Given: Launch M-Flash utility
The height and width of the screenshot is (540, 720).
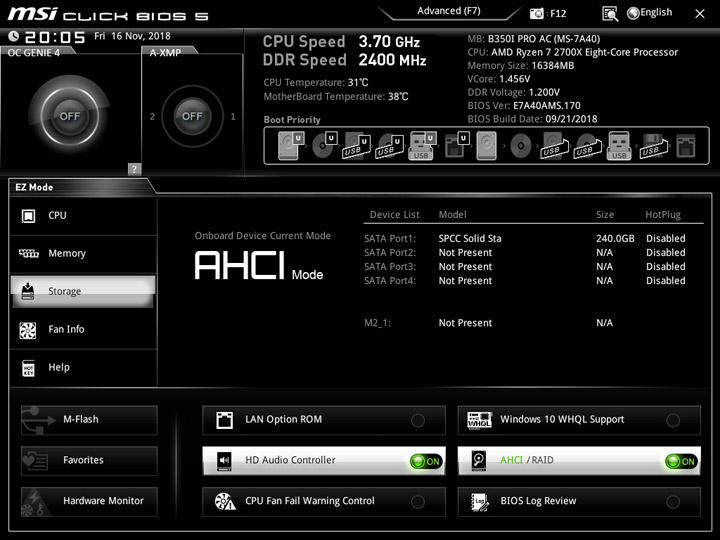Looking at the screenshot, I should coord(89,420).
